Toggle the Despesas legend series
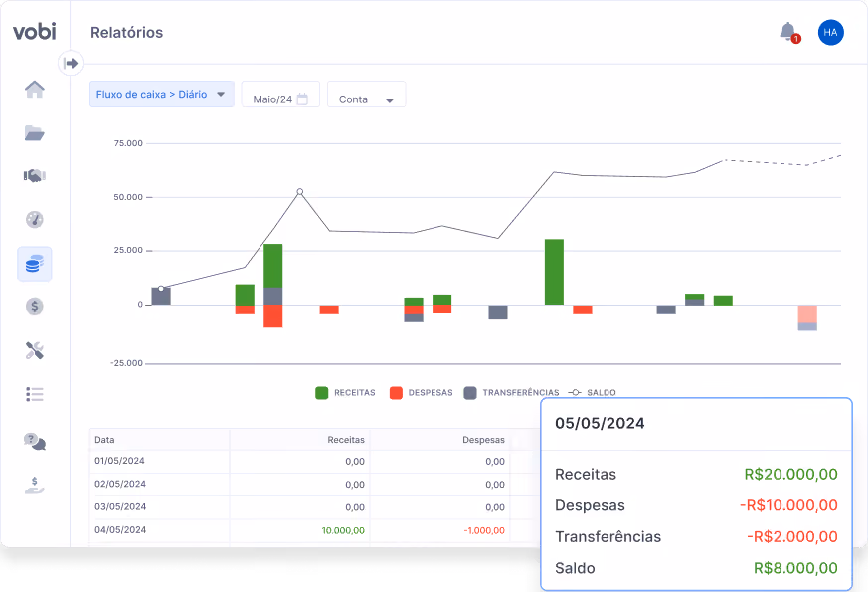The height and width of the screenshot is (592, 868). click(422, 393)
